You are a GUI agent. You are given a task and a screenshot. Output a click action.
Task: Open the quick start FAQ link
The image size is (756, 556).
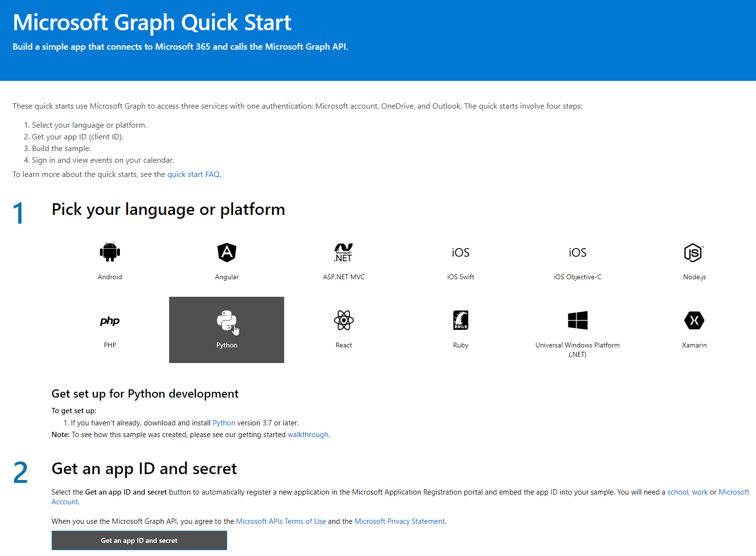coord(194,174)
